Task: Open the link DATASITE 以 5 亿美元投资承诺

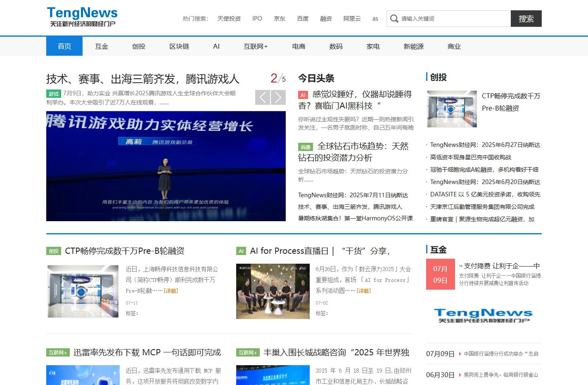Action: coord(485,194)
